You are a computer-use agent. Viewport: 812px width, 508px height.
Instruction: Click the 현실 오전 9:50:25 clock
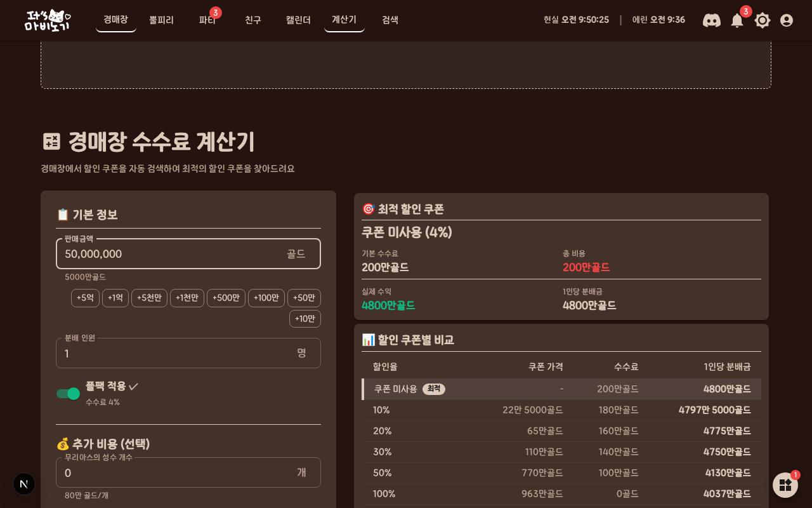click(576, 20)
